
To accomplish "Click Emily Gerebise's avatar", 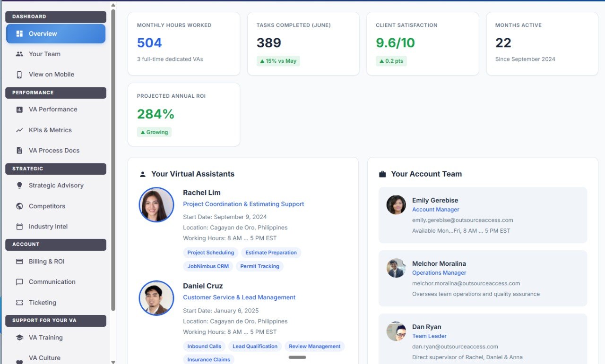I will pos(396,205).
